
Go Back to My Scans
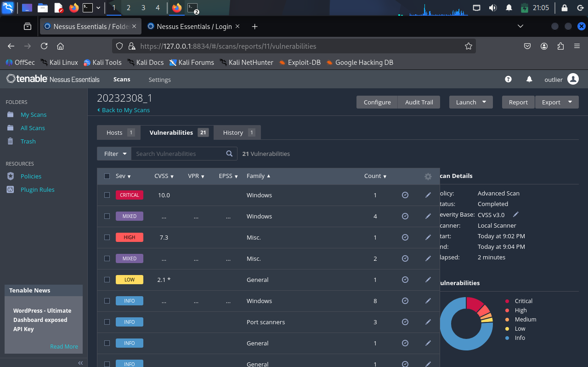coord(124,110)
